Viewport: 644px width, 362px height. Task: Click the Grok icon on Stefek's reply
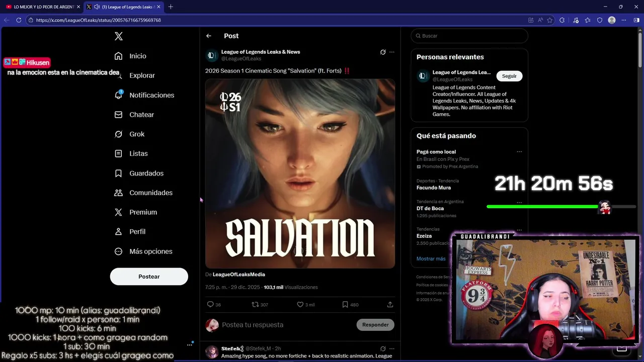[x=383, y=348]
